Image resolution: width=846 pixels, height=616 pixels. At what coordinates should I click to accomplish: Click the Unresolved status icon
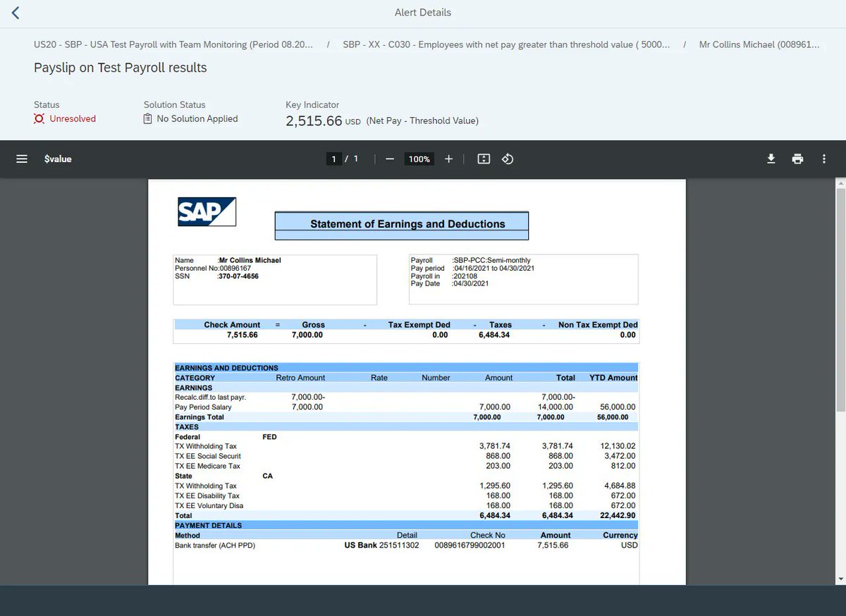39,119
